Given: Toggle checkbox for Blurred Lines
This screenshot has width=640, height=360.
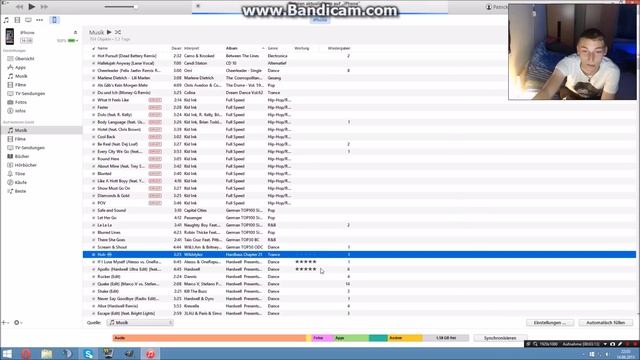Looking at the screenshot, I should (x=93, y=232).
